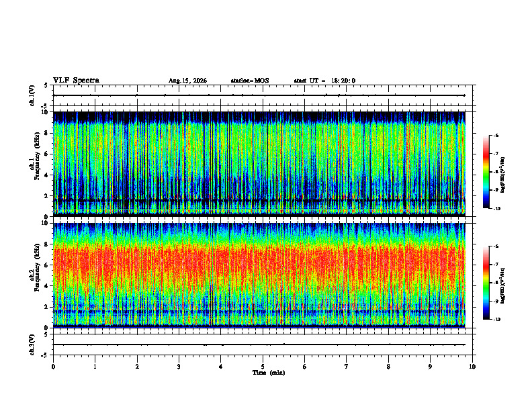Click inside the ch.1 spectrogram
The image size is (532, 411).
(x=259, y=164)
